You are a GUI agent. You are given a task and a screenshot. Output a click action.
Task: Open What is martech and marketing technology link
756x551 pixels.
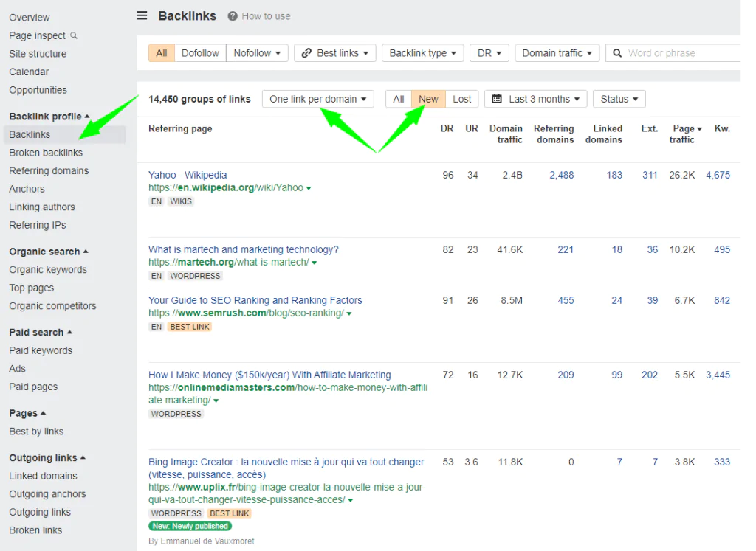point(244,249)
